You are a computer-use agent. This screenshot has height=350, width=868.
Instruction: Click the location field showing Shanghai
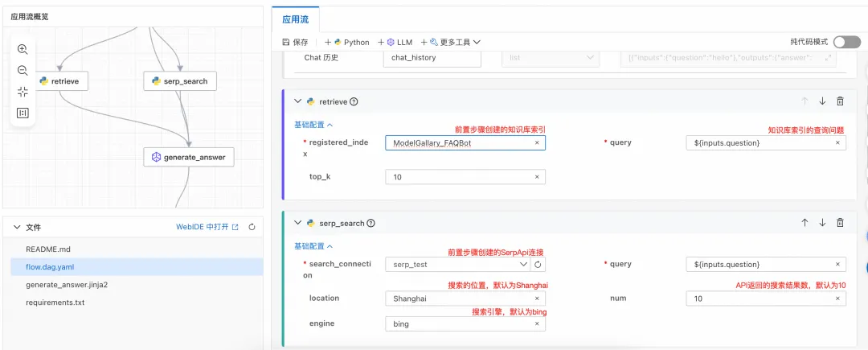click(x=465, y=299)
